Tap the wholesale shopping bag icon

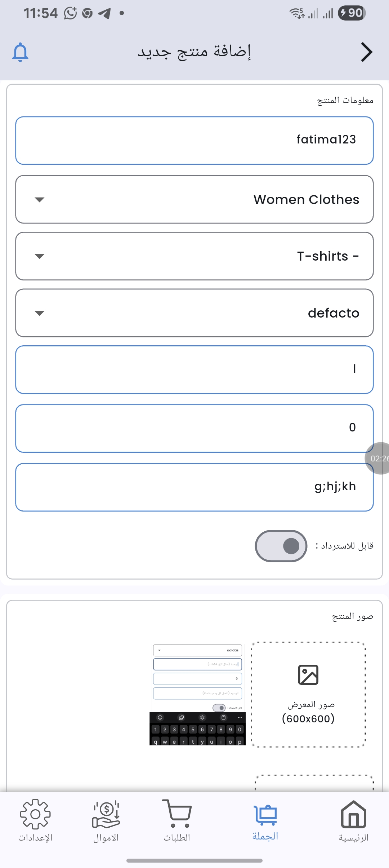click(265, 815)
